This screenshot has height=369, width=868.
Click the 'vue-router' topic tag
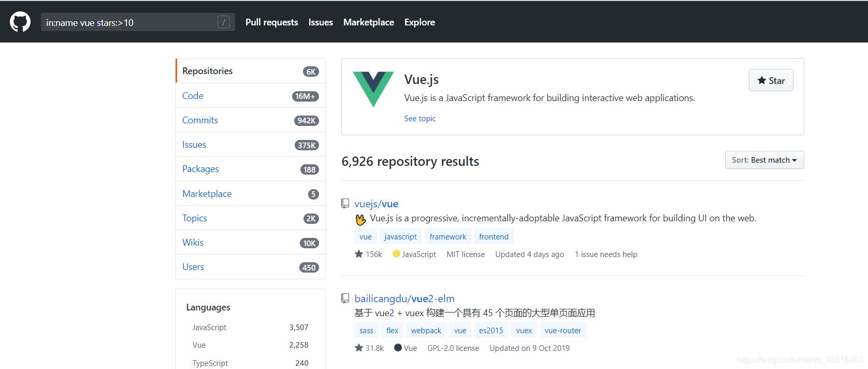click(x=563, y=331)
